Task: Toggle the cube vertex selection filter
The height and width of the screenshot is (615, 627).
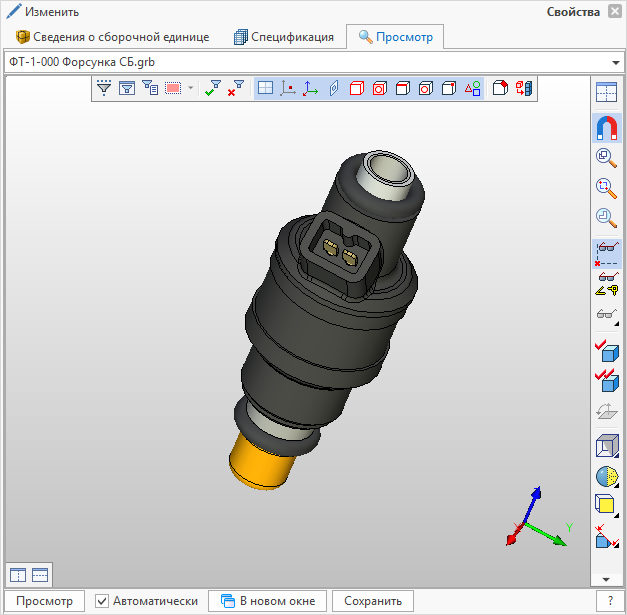Action: pyautogui.click(x=449, y=88)
